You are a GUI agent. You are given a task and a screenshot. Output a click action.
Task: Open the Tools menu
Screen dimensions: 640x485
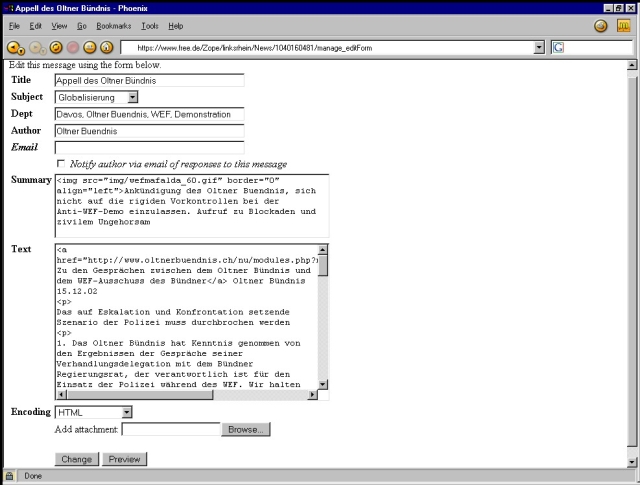click(150, 24)
